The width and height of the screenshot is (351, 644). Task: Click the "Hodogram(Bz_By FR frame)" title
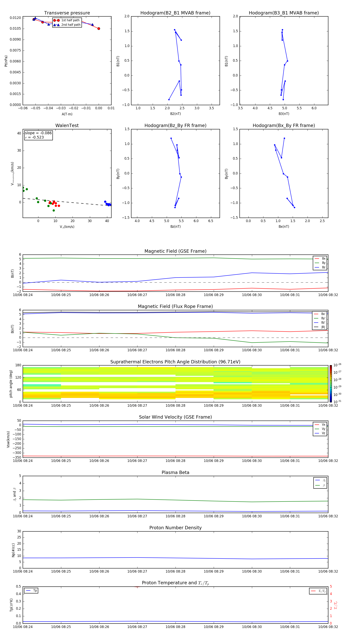(175, 125)
